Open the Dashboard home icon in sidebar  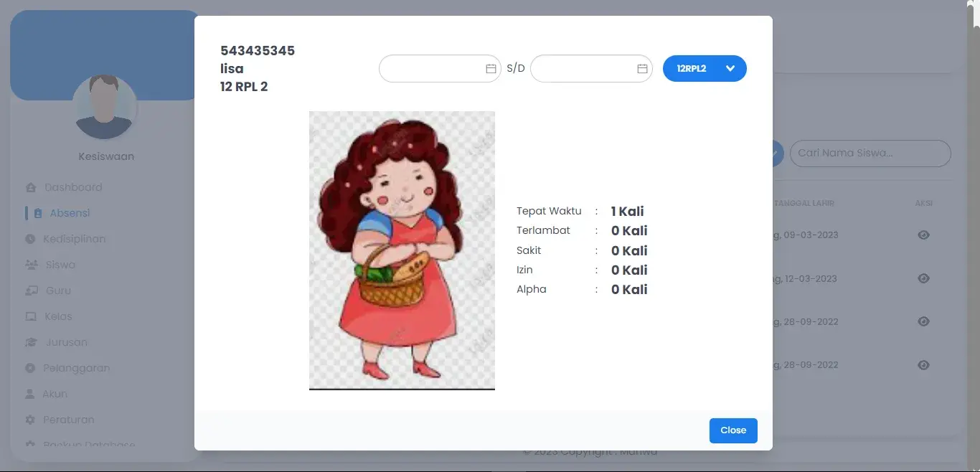tap(31, 187)
